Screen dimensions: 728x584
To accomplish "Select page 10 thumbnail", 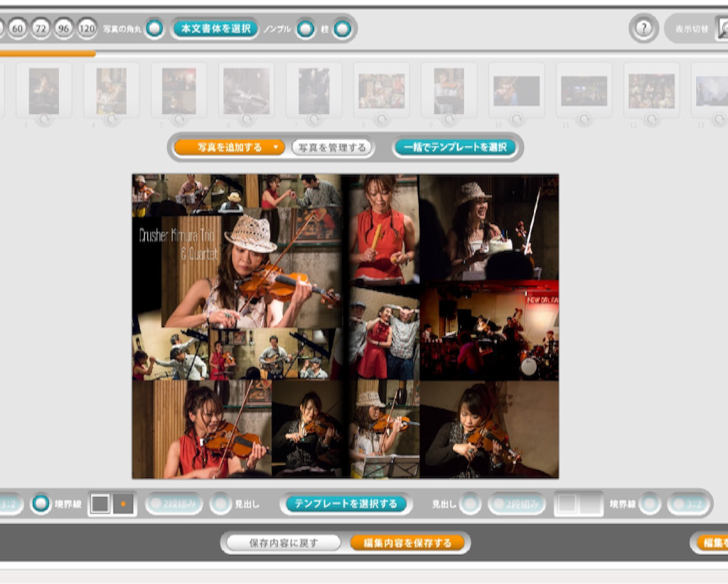I will (x=517, y=91).
